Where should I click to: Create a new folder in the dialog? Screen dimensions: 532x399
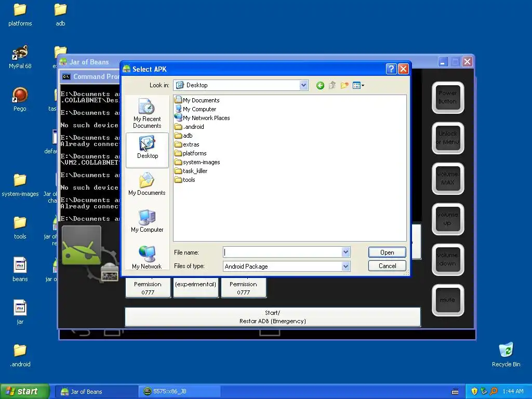[x=344, y=86]
